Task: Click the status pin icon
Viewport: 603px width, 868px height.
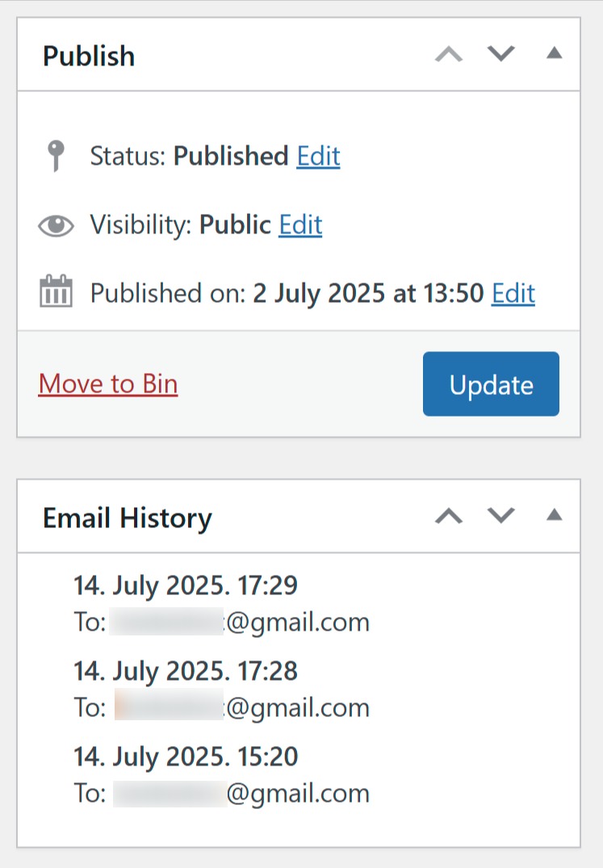Action: (x=56, y=156)
